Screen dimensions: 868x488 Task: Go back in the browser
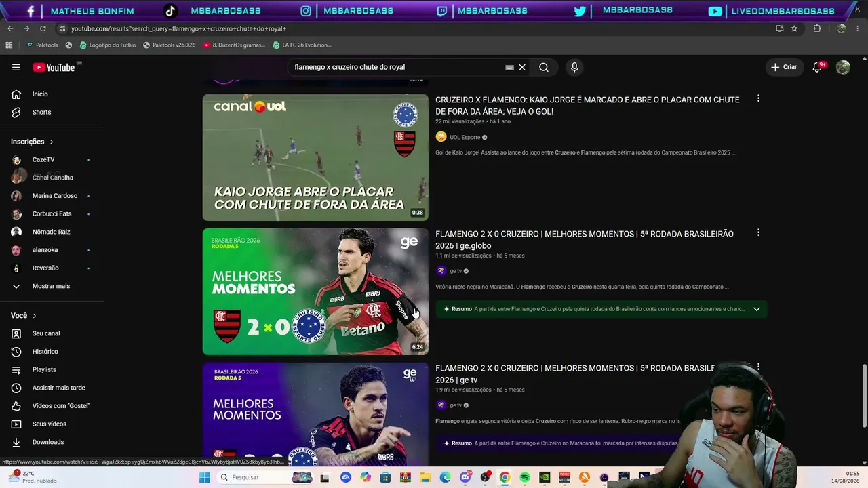(x=10, y=28)
